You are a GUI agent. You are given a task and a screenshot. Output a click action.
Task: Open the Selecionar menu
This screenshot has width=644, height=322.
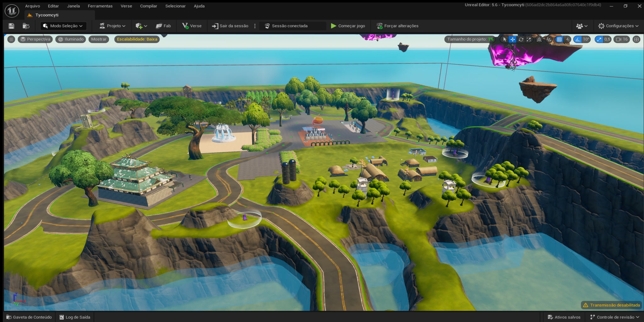tap(175, 6)
